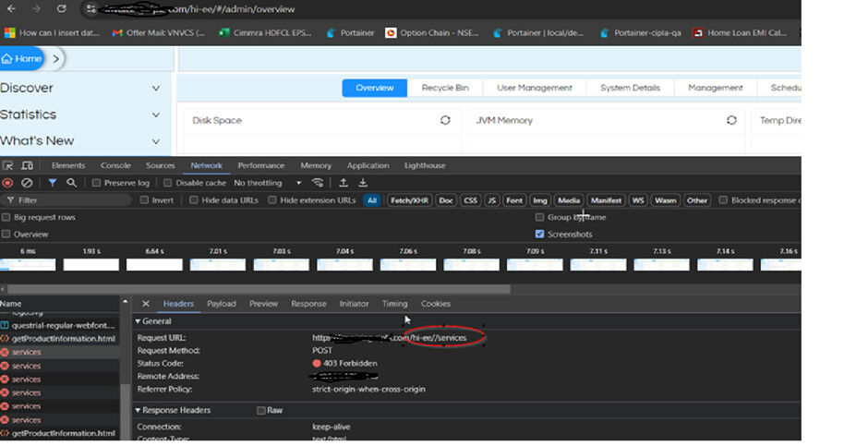Filter requests by Fetch/XHR

(x=409, y=200)
